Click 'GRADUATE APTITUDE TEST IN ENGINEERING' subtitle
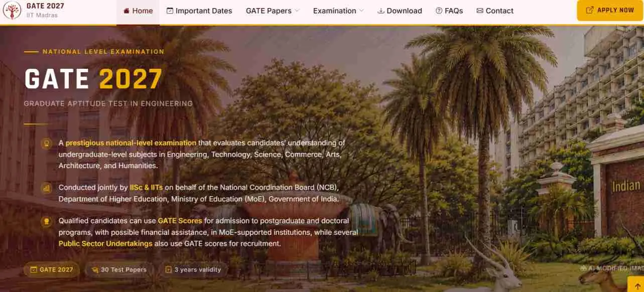Screen dimensions: 644x292 [x=108, y=104]
